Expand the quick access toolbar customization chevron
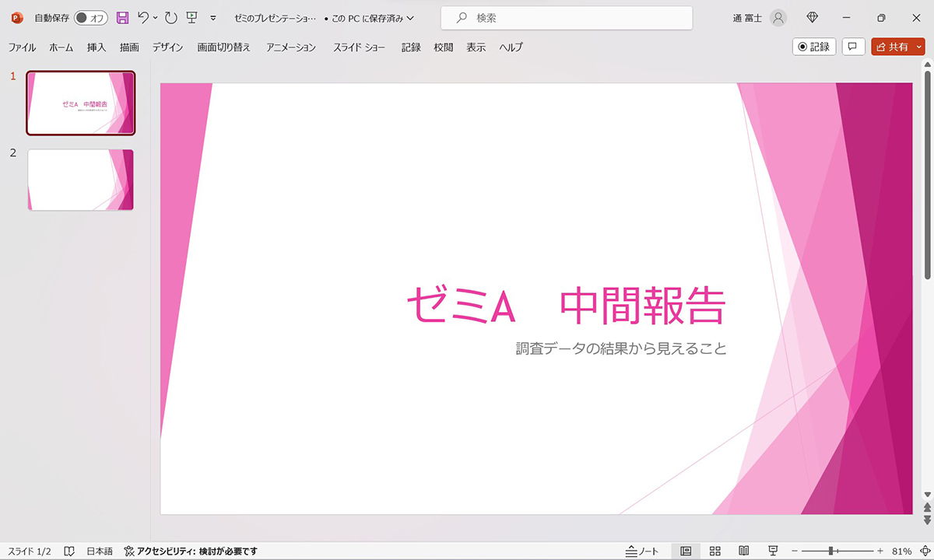This screenshot has width=934, height=560. (212, 19)
